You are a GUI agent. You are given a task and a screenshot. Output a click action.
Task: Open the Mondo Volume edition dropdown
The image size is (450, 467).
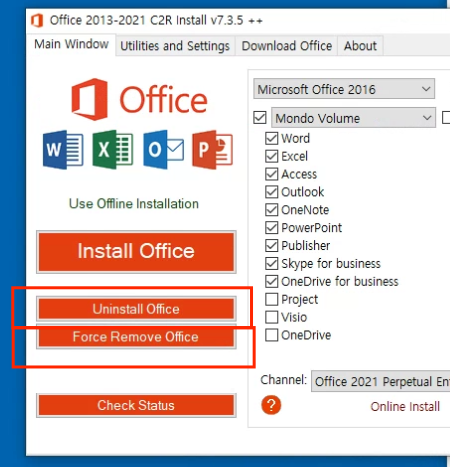coord(353,118)
